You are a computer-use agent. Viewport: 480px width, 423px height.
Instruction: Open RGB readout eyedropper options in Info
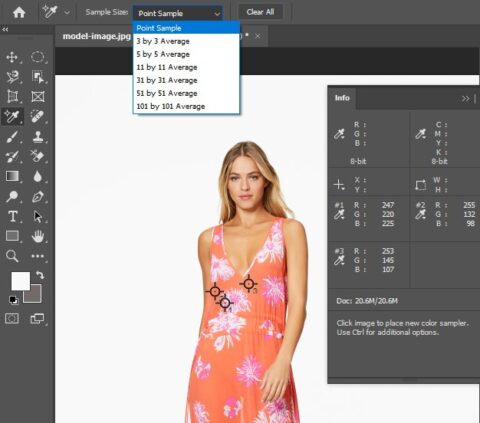point(339,134)
